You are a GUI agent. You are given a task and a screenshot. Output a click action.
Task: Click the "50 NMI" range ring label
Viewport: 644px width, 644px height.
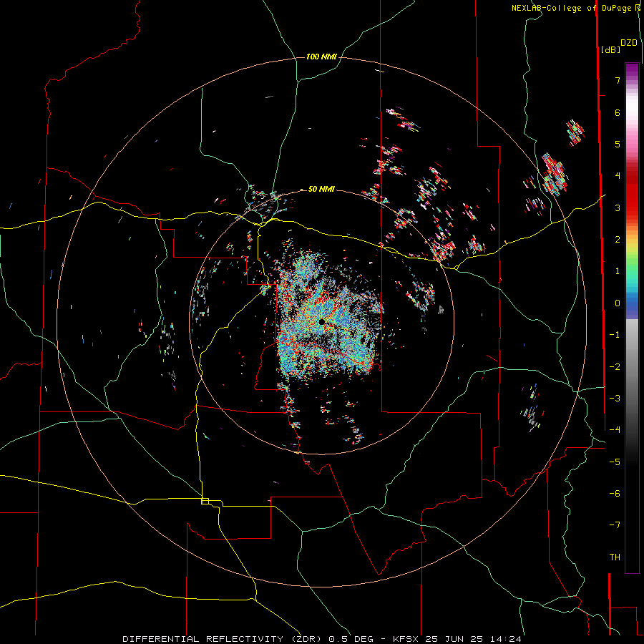[x=321, y=189]
